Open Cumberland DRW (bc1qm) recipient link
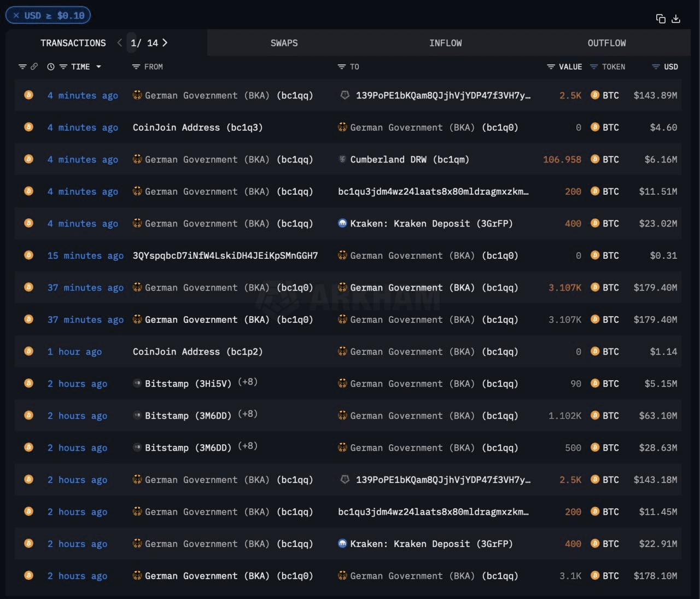This screenshot has height=599, width=700. tap(409, 160)
